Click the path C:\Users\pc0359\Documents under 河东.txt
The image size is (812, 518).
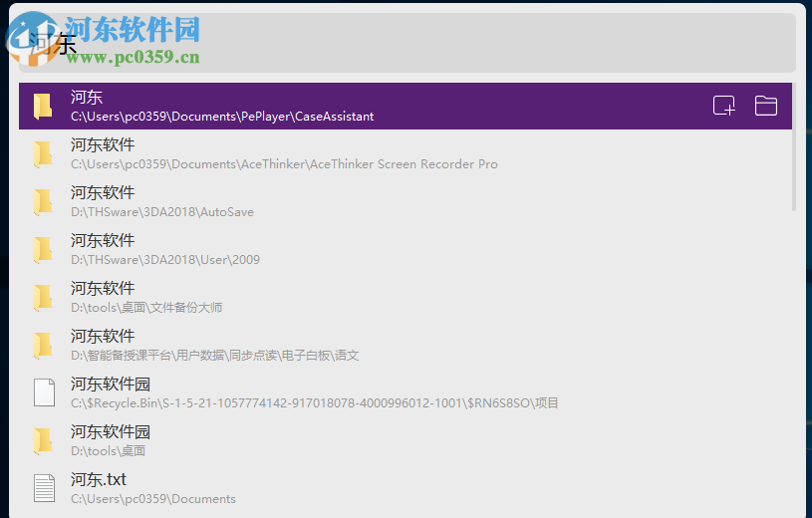click(x=153, y=499)
